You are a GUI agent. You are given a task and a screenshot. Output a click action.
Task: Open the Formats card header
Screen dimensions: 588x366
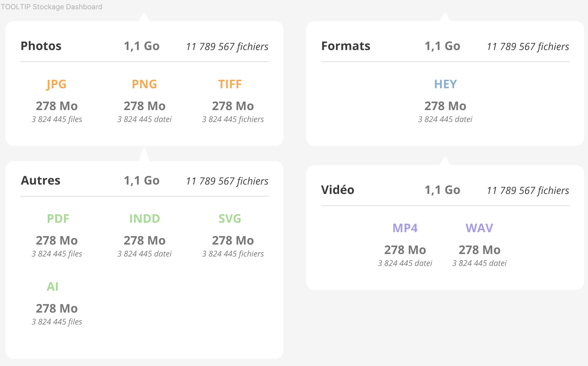tap(346, 46)
